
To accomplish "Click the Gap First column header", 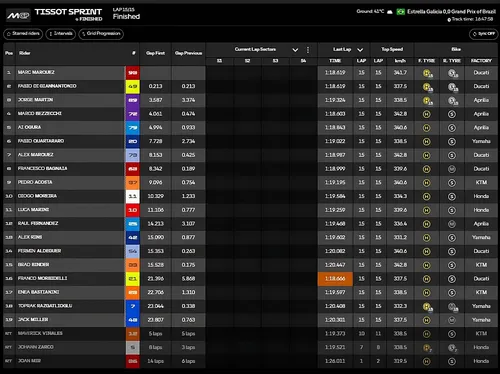I will pos(155,53).
